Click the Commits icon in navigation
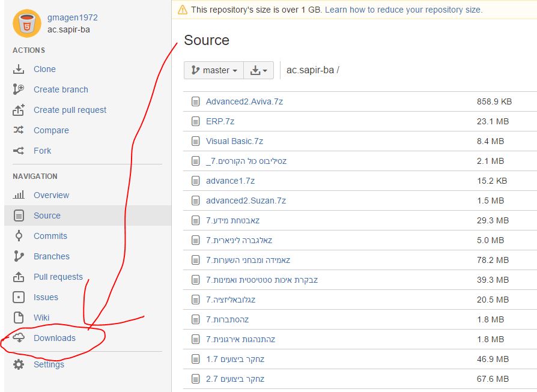The width and height of the screenshot is (537, 392). point(19,236)
